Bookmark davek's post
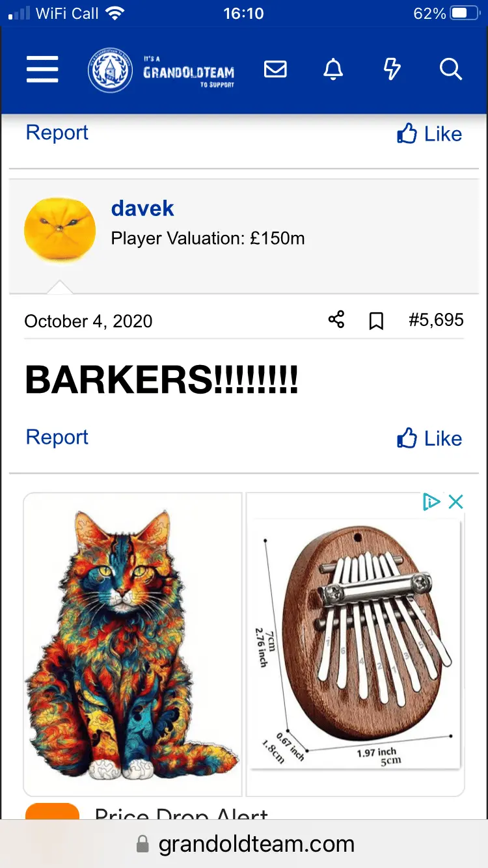The width and height of the screenshot is (488, 868). coord(376,320)
